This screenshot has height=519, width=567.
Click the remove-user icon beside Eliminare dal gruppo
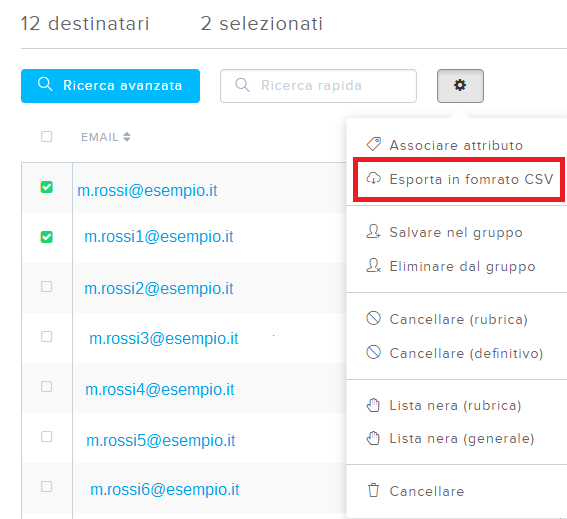pyautogui.click(x=374, y=266)
